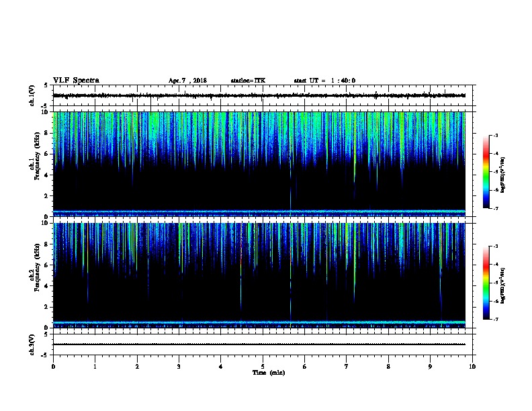The width and height of the screenshot is (532, 411).
Task: Click time axis tick label 9
Action: click(430, 367)
